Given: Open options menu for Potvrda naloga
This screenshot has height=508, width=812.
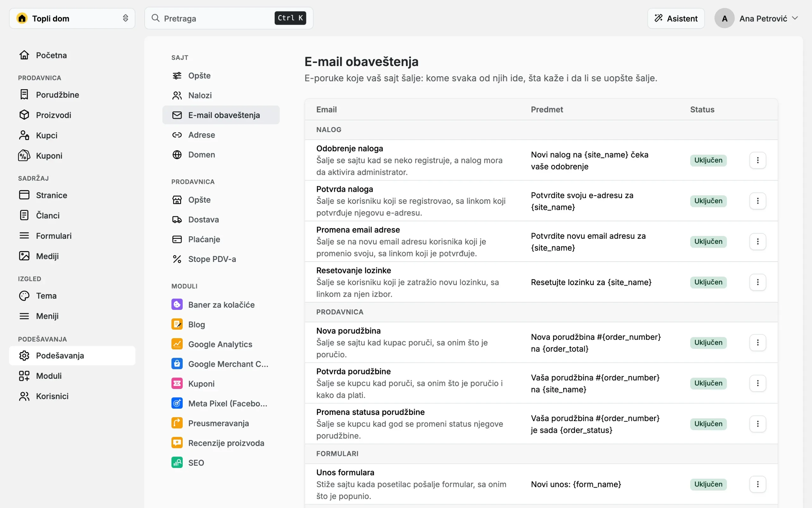Looking at the screenshot, I should (x=758, y=201).
